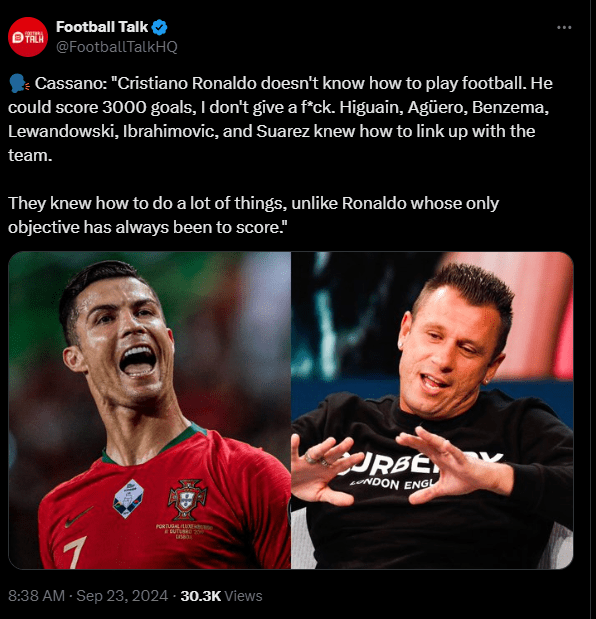Click the paragraph starting 'They knew how'
The width and height of the screenshot is (596, 619).
tap(253, 215)
